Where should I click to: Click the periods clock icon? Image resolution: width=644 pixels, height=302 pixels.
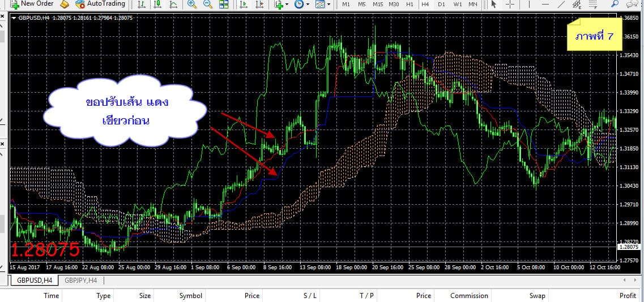click(299, 4)
